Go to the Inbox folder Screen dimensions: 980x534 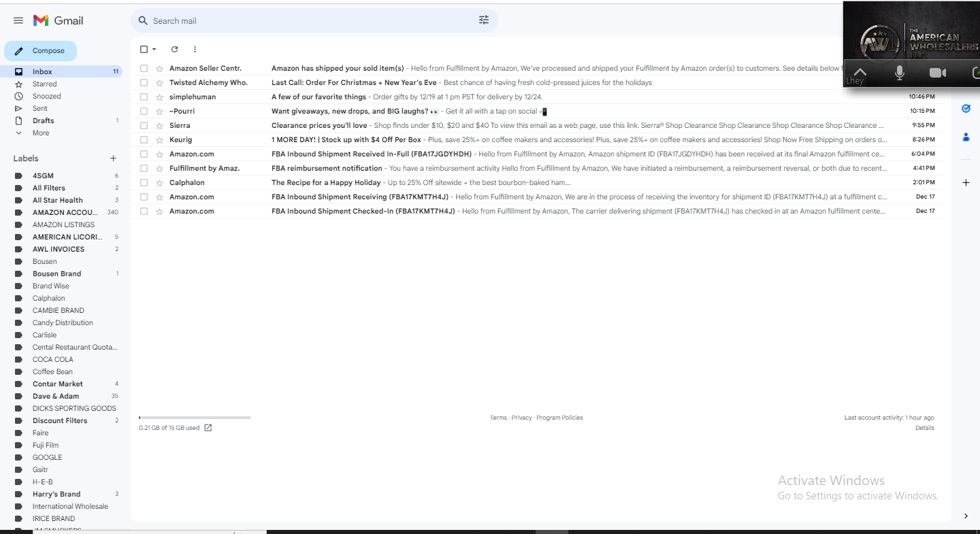pyautogui.click(x=61, y=71)
